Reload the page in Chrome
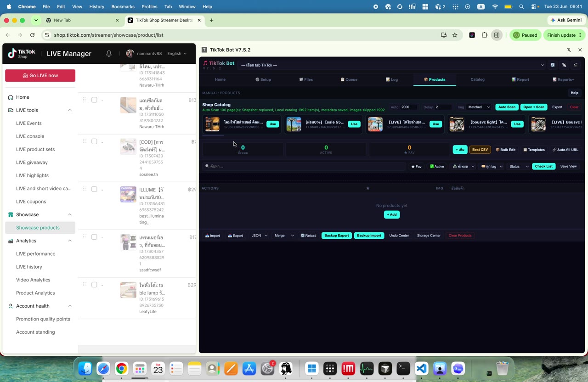Viewport: 588px width, 382px height. (32, 35)
